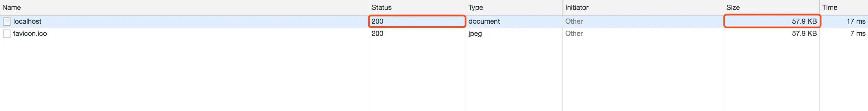Select the favicon.ico request name
This screenshot has height=111, width=868.
pyautogui.click(x=30, y=33)
